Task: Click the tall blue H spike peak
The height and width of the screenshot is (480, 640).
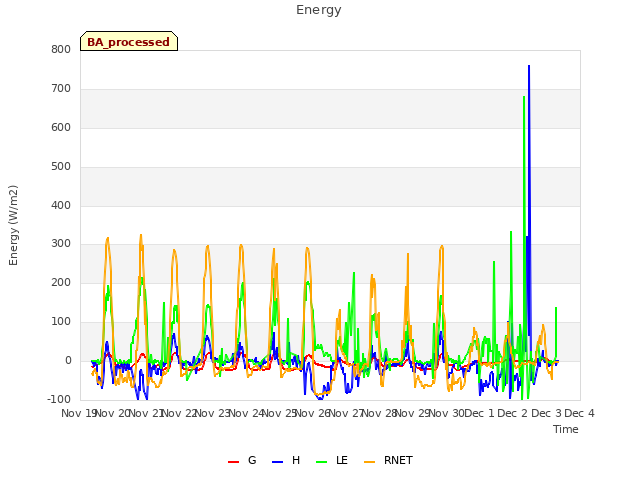Action: click(x=529, y=66)
